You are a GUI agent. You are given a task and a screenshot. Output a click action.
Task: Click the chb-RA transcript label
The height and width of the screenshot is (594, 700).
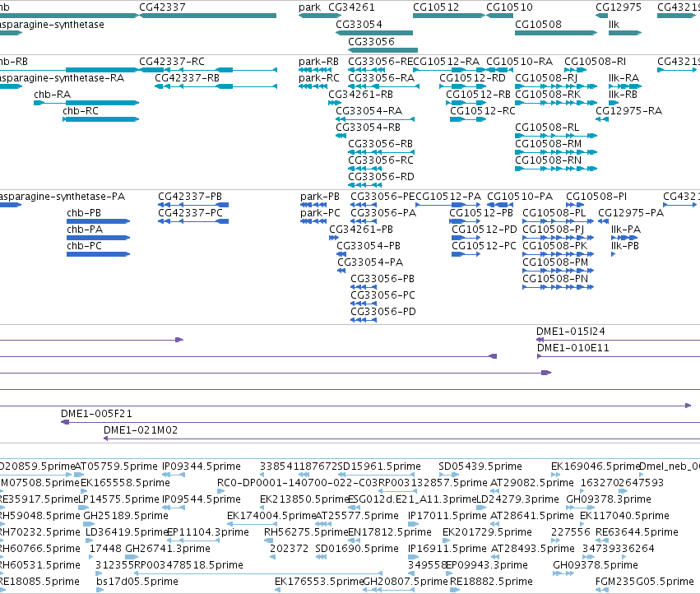[52, 95]
